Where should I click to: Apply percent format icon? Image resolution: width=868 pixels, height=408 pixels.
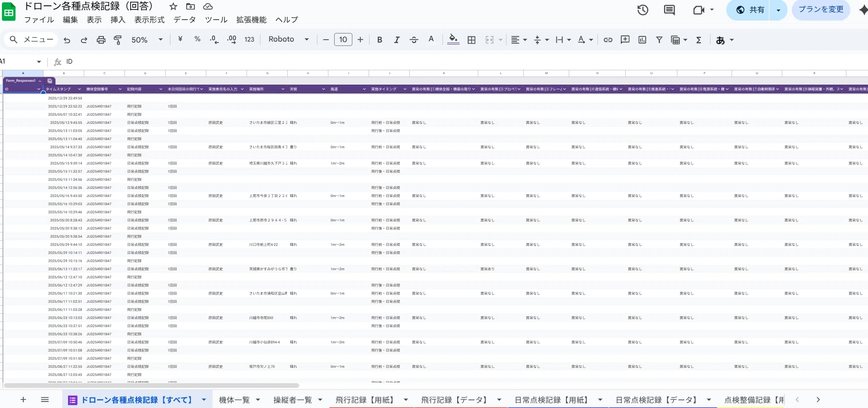[x=197, y=39]
